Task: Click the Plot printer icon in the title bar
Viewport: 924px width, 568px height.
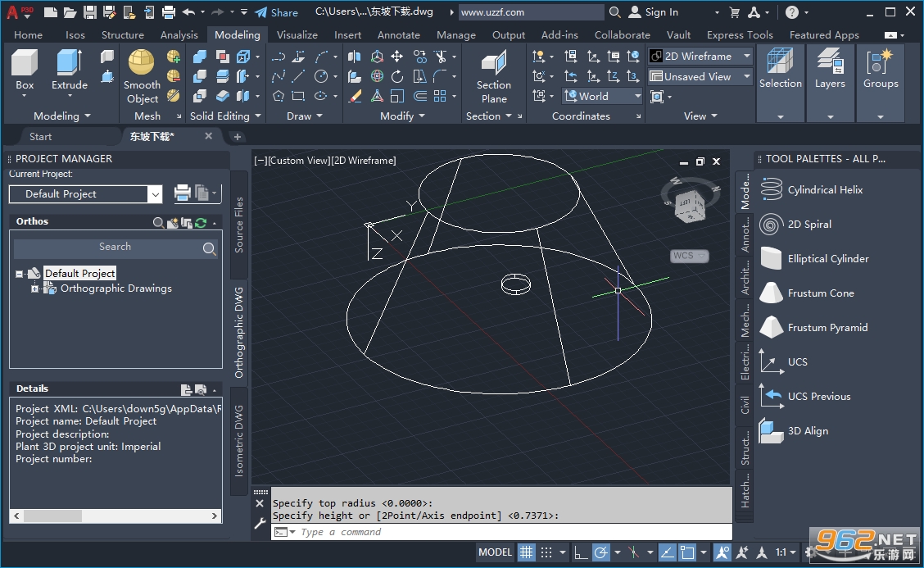Action: click(x=169, y=11)
